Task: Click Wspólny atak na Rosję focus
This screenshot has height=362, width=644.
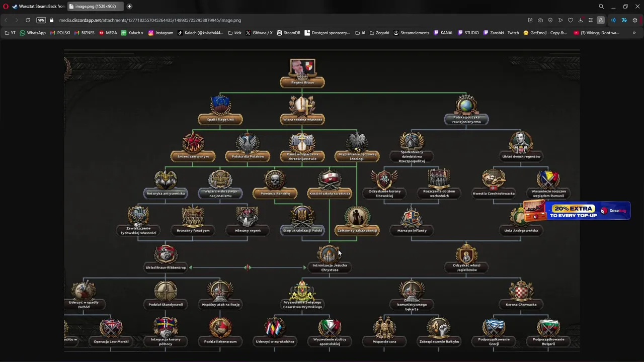Action: click(x=220, y=295)
